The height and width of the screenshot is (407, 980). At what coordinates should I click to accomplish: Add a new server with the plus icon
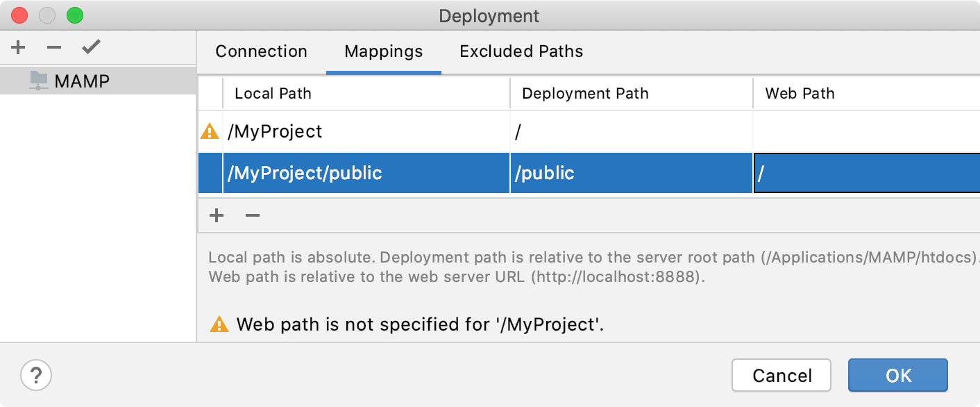coord(17,47)
